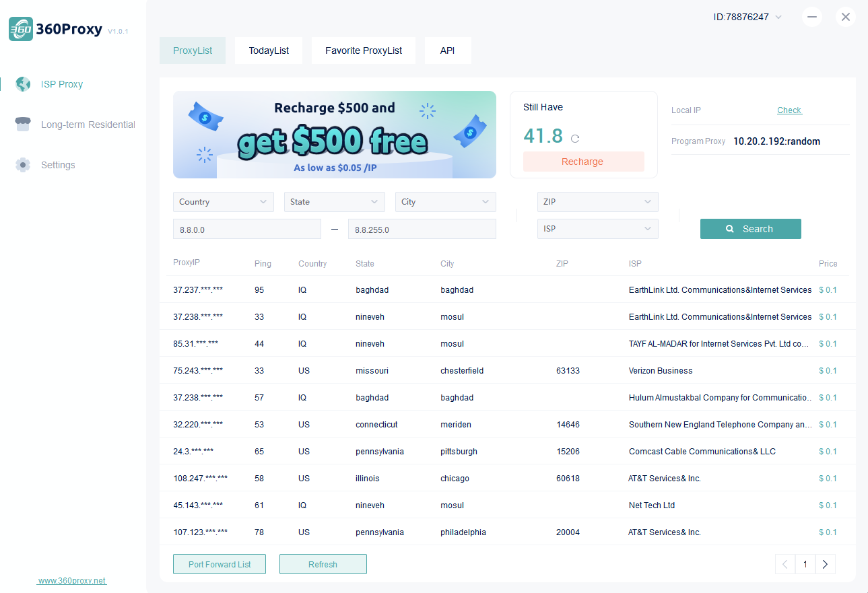Click chesterfield city cell
This screenshot has width=868, height=593.
click(x=462, y=371)
